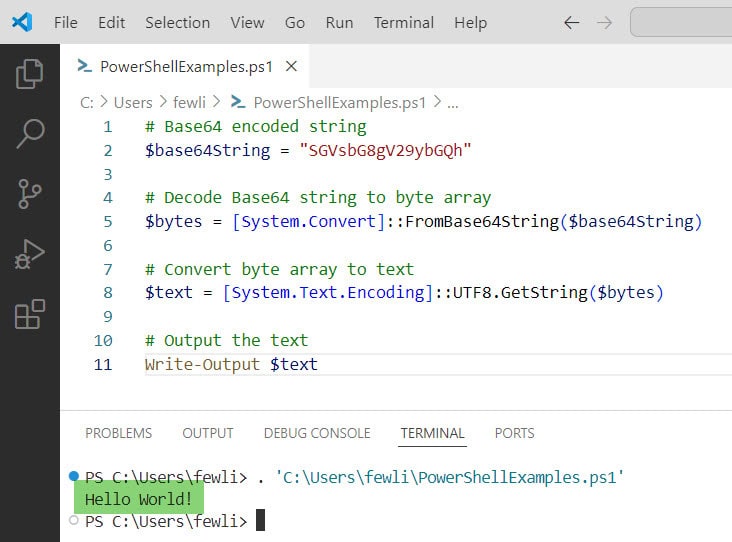Screen dimensions: 732x542
Task: Click the '# Convert byte array to text' comment
Action: tap(279, 269)
